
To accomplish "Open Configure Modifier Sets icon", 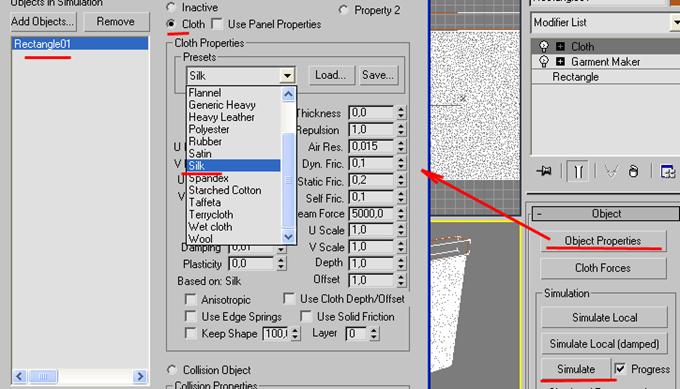I will 667,171.
